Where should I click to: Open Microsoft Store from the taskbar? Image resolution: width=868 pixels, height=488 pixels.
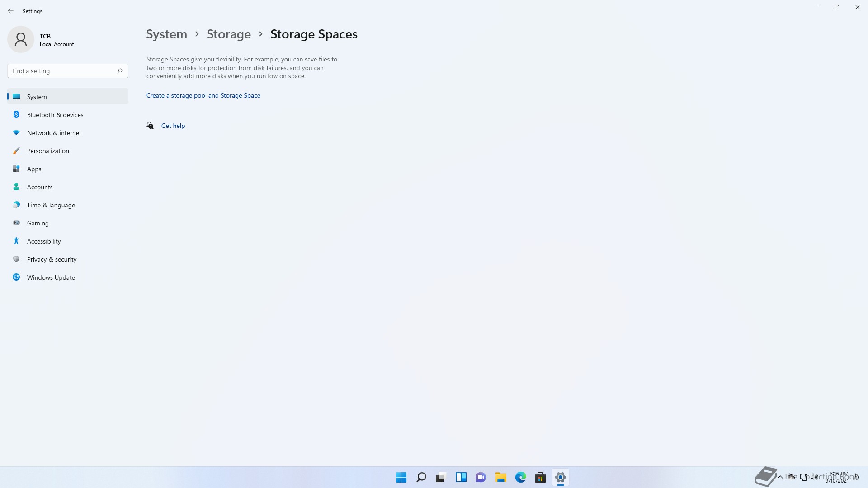[x=540, y=478]
